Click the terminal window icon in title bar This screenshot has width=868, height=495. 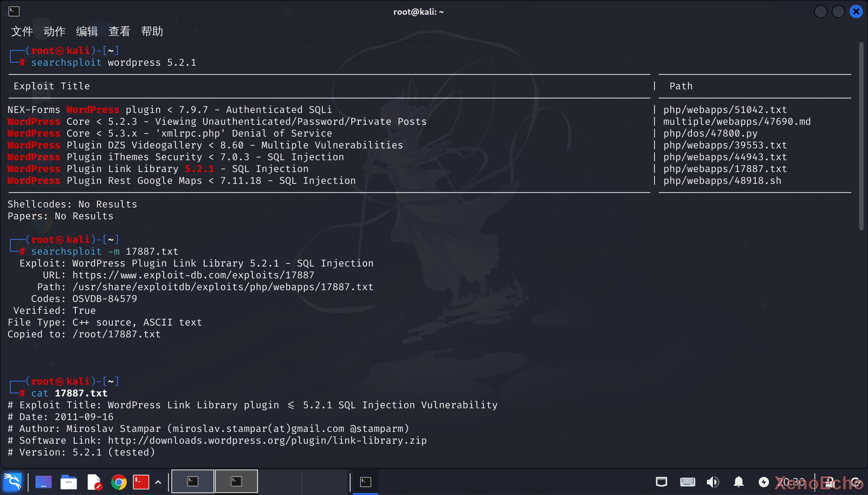[x=14, y=11]
